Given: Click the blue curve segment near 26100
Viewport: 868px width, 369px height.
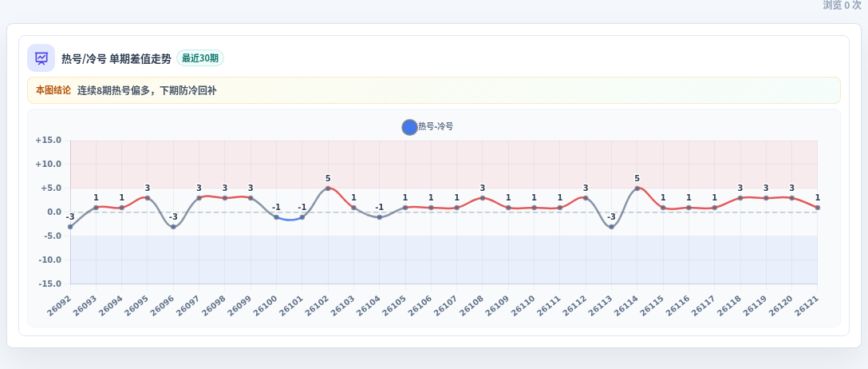Looking at the screenshot, I should (289, 220).
